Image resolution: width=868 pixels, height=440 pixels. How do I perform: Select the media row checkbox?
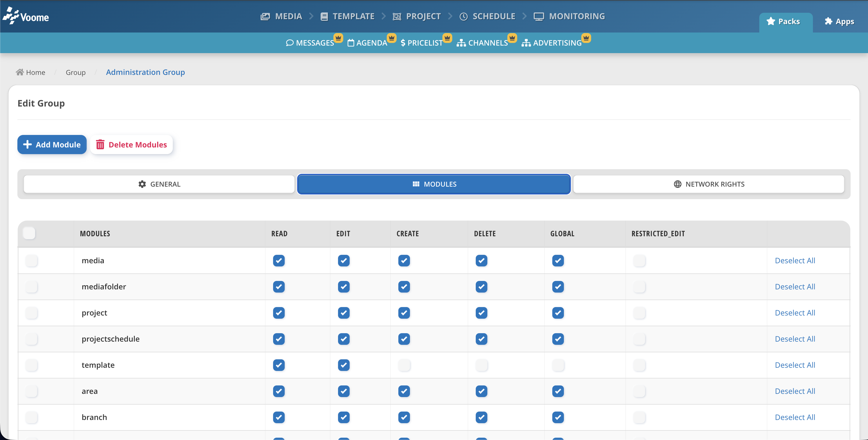tap(31, 261)
